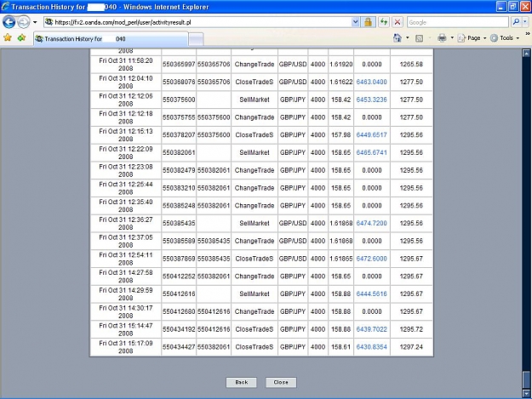This screenshot has width=532, height=399.
Task: Click the scrollbar down arrow
Action: coord(526,393)
